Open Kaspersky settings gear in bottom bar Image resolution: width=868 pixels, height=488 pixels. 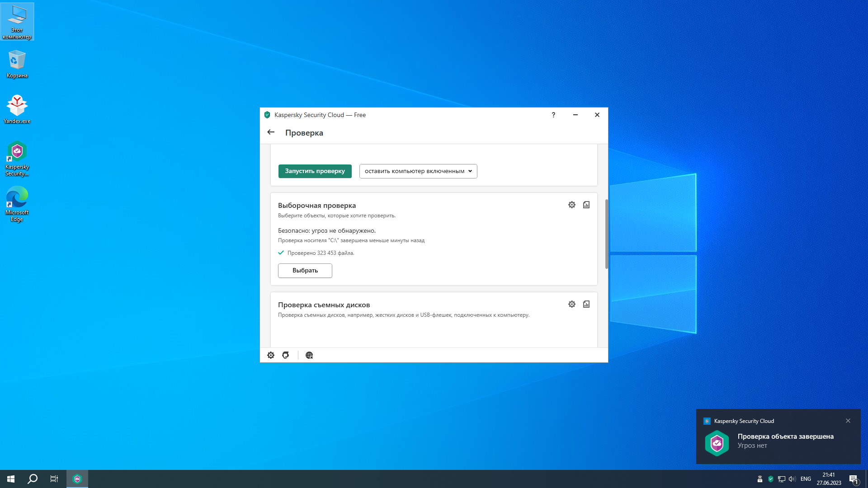(x=270, y=355)
